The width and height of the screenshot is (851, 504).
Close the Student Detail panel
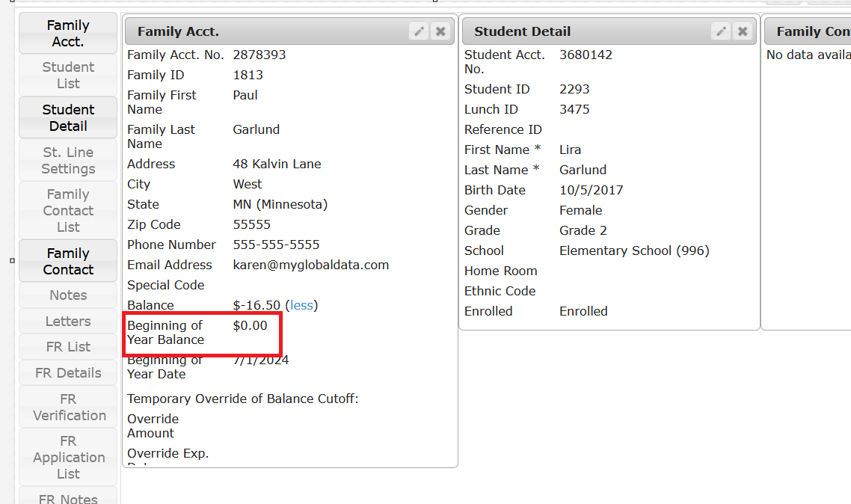pos(743,31)
